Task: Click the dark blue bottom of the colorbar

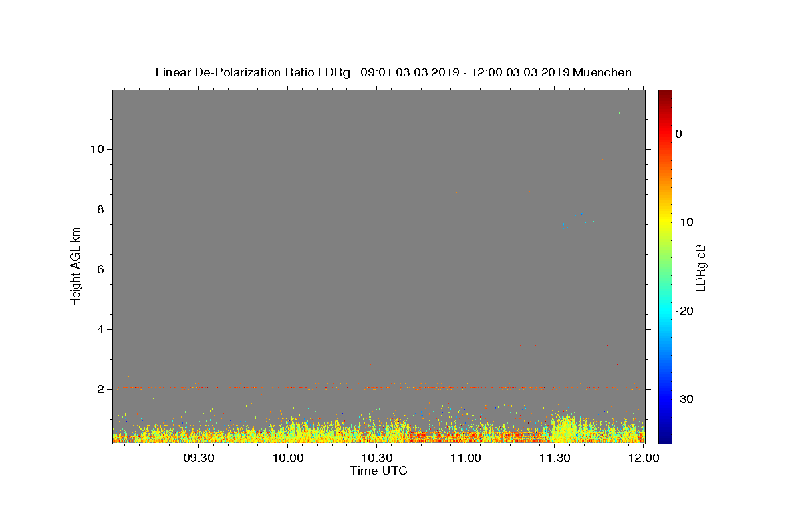Action: coord(665,436)
